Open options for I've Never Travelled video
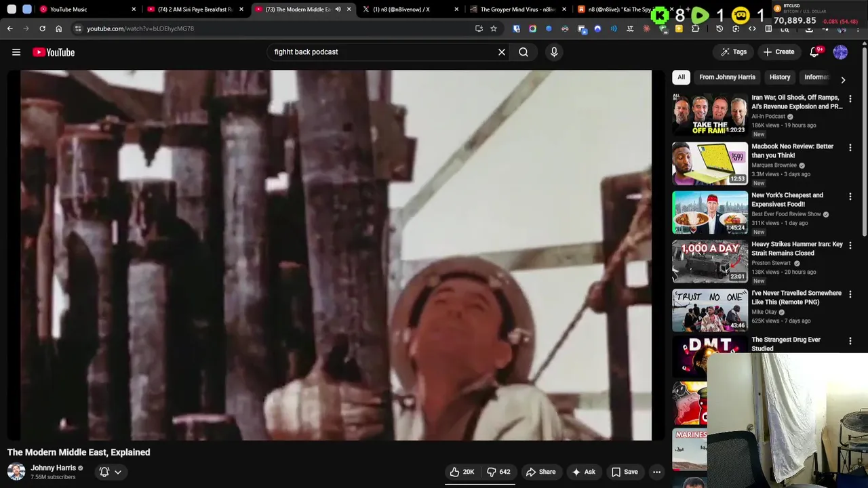The width and height of the screenshot is (868, 488). coord(850,294)
